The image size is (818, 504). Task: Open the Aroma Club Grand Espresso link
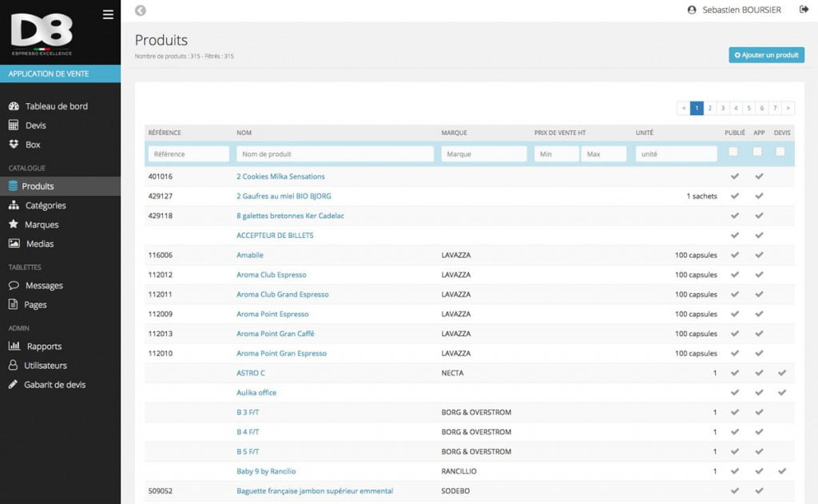pyautogui.click(x=283, y=294)
